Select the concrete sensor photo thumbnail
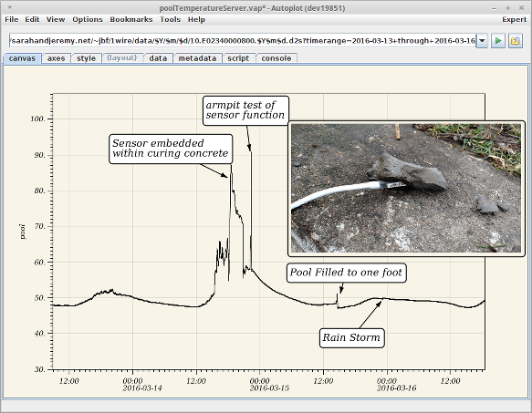Screen dimensions: 532x413 (x=406, y=188)
